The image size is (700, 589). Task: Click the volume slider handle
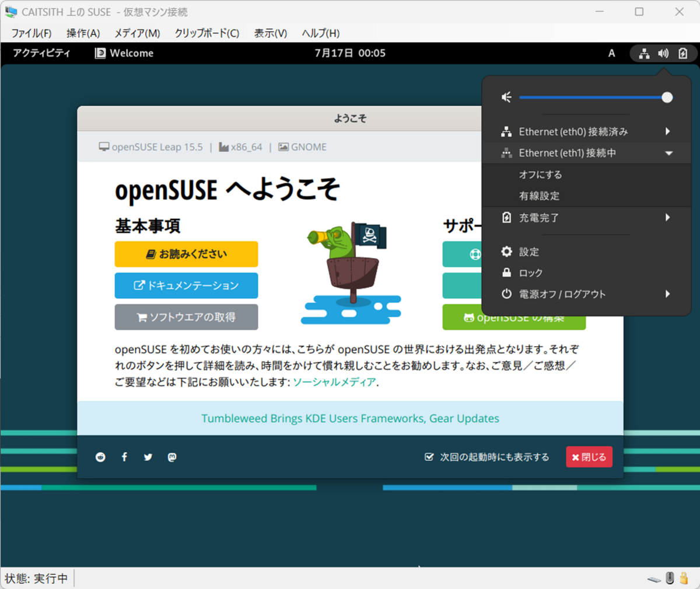tap(667, 97)
